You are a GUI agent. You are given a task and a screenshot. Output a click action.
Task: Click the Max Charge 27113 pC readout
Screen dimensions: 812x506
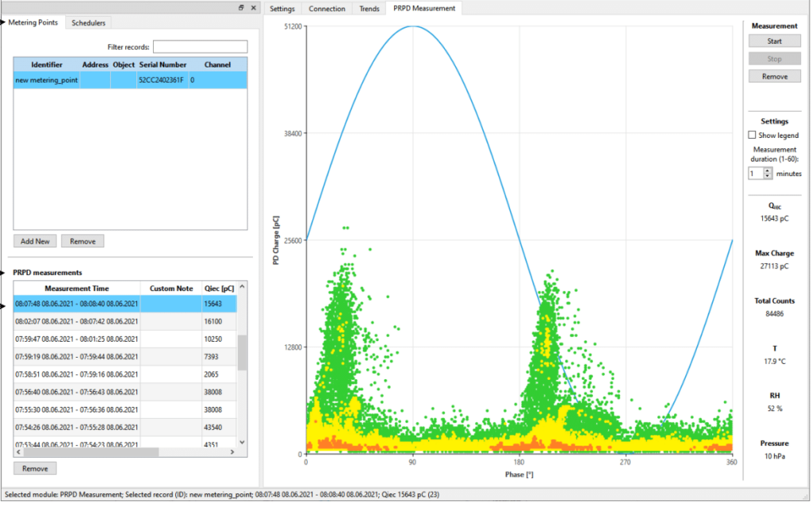774,266
